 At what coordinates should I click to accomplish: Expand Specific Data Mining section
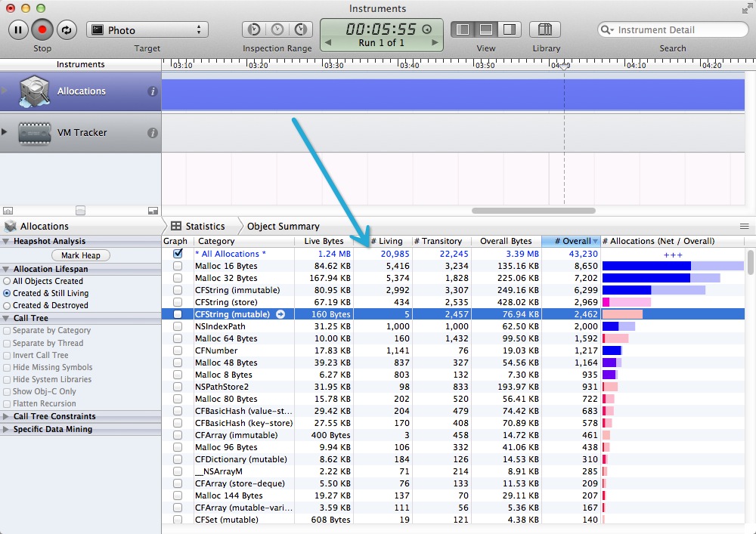tap(6, 429)
